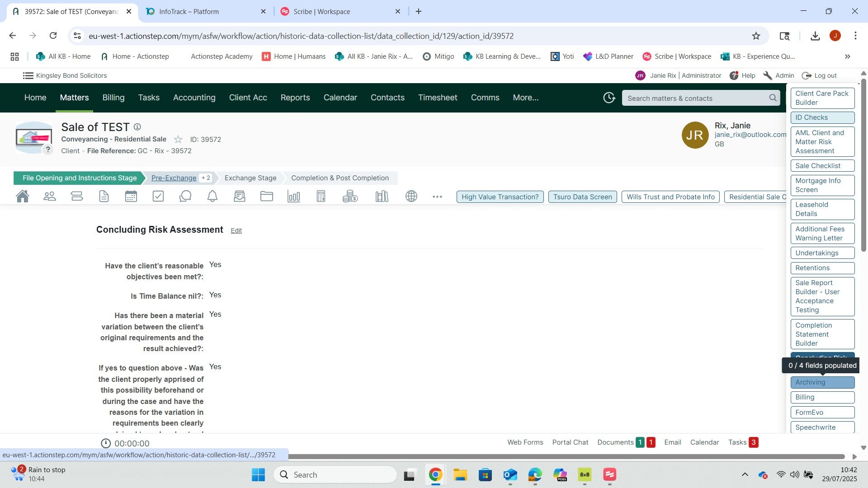Click the calculator icon in matter toolbar
The height and width of the screenshot is (488, 868).
(321, 197)
